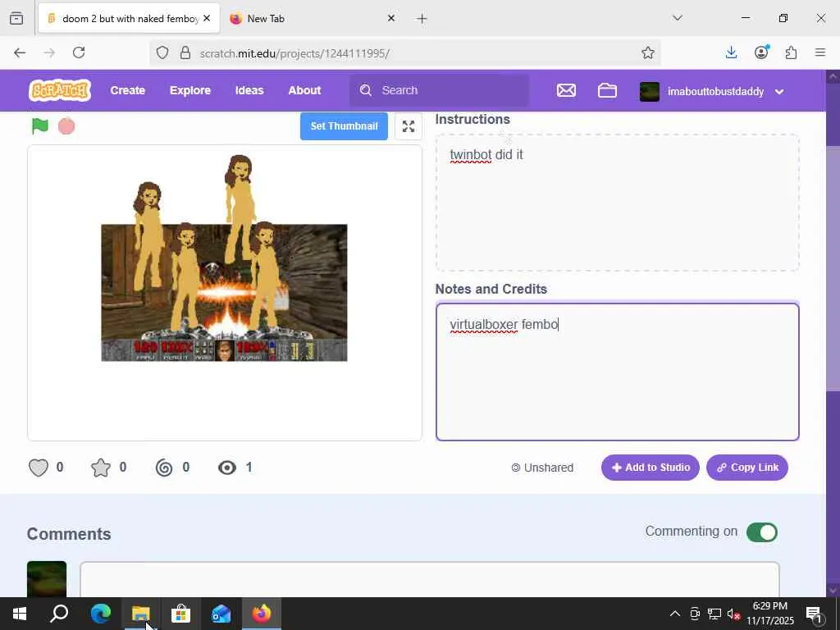Screen dimensions: 840x630
Task: Open a new browser tab with plus
Action: [x=422, y=19]
